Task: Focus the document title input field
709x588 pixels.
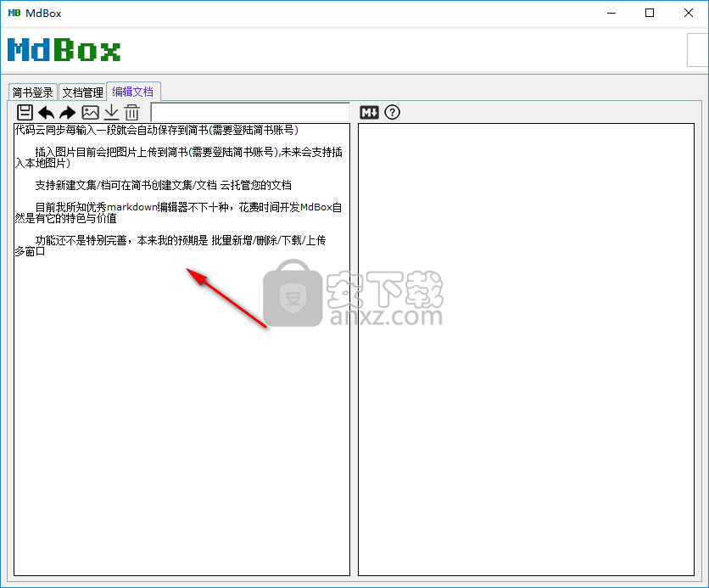Action: [250, 112]
